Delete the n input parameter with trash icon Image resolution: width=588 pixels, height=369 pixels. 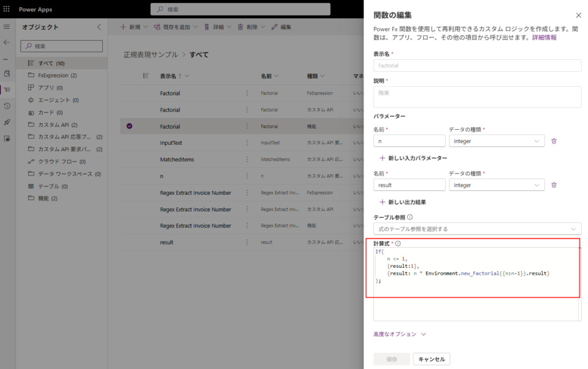point(554,141)
